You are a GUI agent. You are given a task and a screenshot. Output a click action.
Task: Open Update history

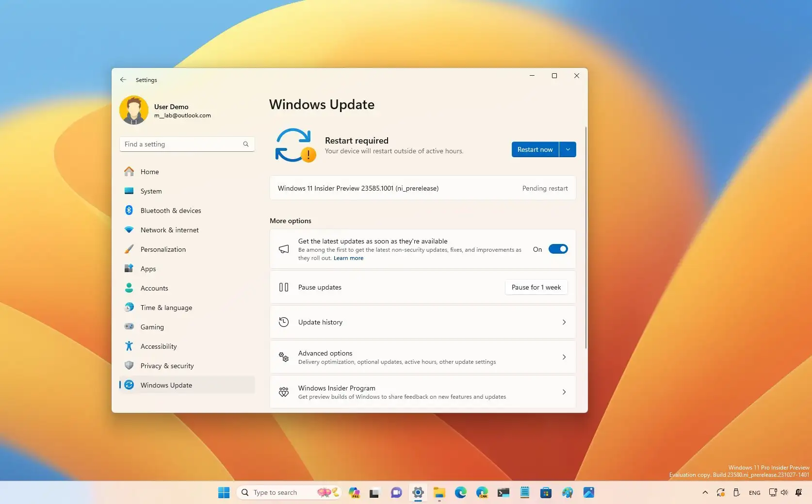click(423, 322)
